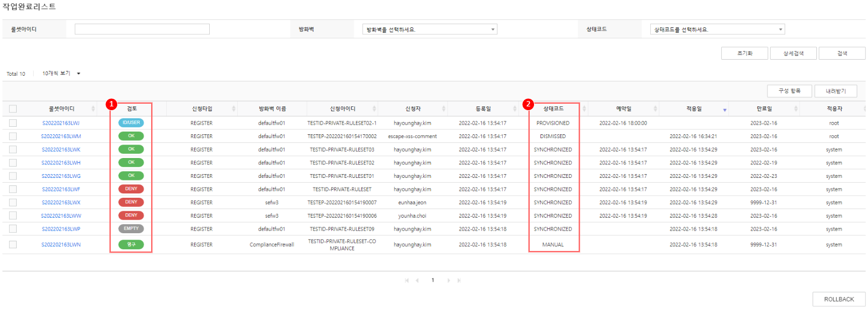Check the row S202202163LWN checkbox
The height and width of the screenshot is (309, 868).
pos(13,245)
